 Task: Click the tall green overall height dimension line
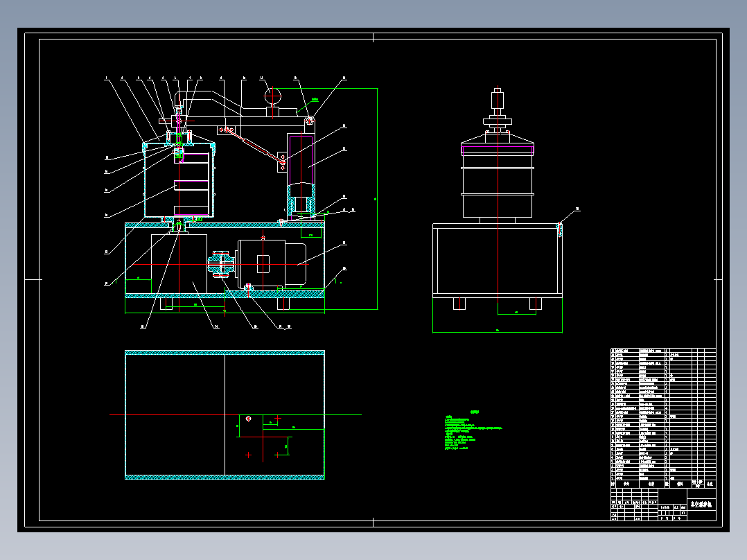pyautogui.click(x=377, y=199)
